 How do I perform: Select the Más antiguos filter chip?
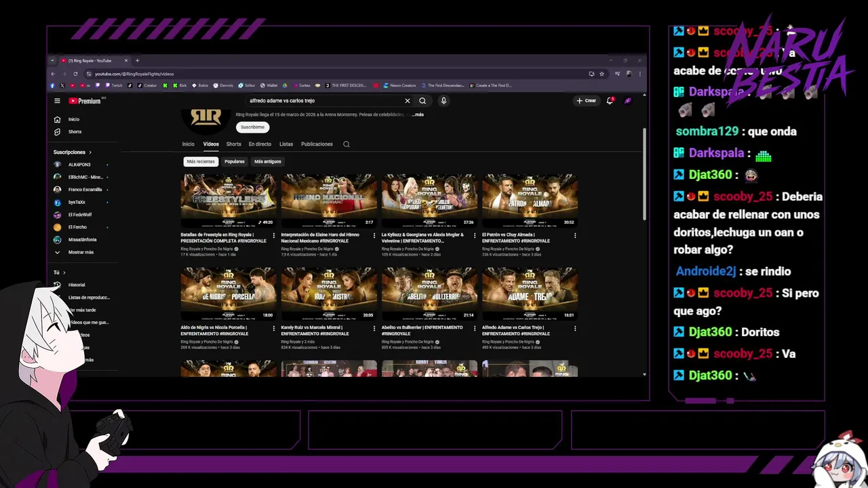(x=268, y=161)
